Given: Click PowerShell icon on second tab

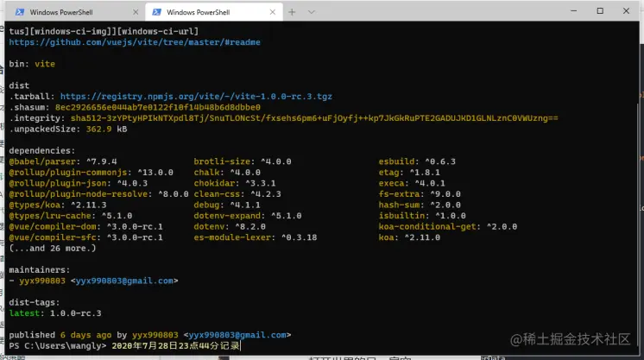Looking at the screenshot, I should click(156, 12).
